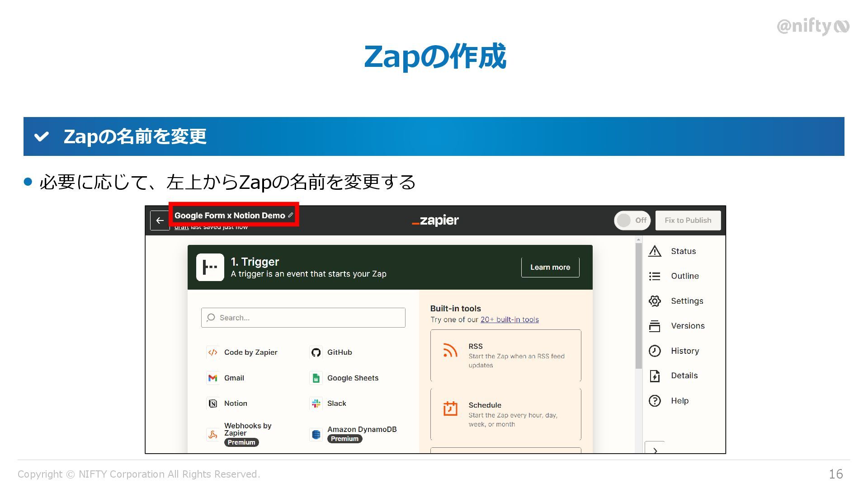Open the Help question mark icon
Screen dimensions: 868x488
point(655,401)
